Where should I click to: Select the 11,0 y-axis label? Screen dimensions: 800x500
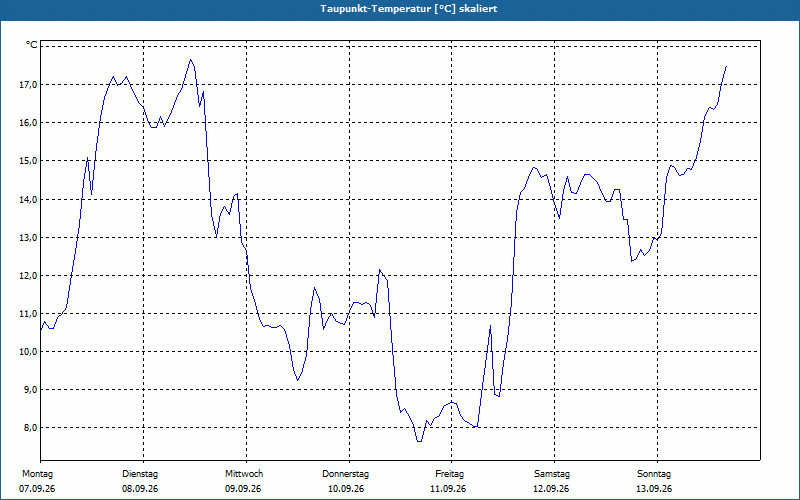pos(28,314)
